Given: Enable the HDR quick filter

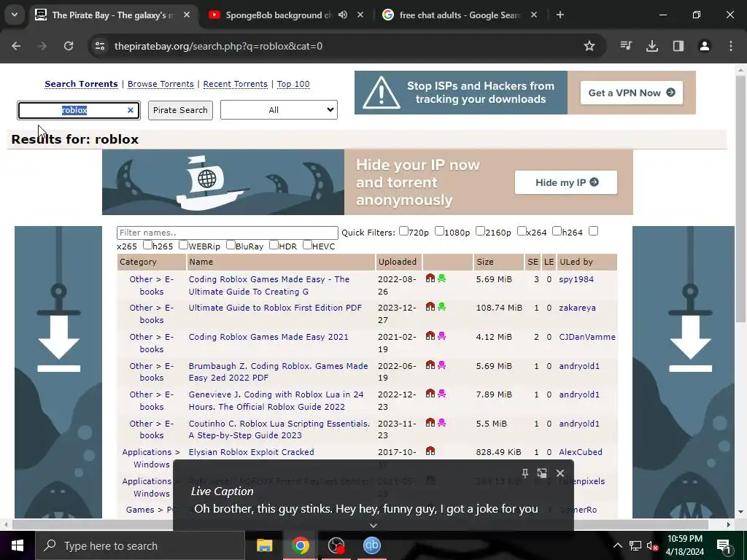Looking at the screenshot, I should point(274,245).
